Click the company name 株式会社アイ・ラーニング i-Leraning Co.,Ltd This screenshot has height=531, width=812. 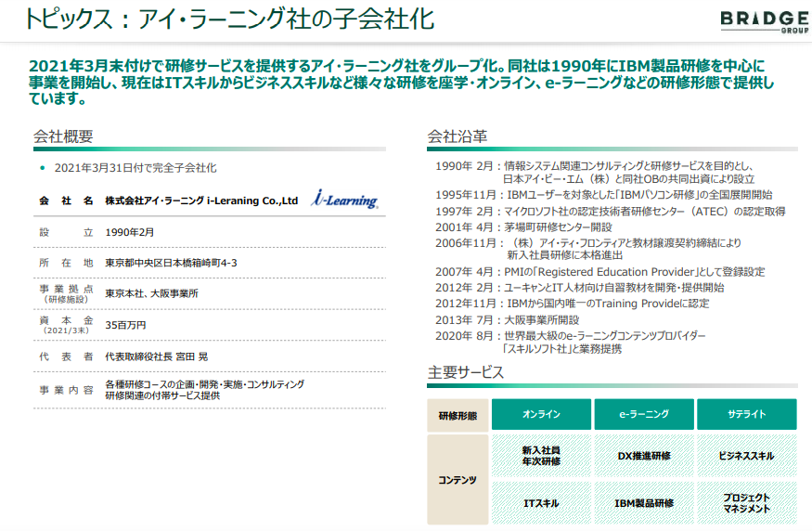(201, 201)
